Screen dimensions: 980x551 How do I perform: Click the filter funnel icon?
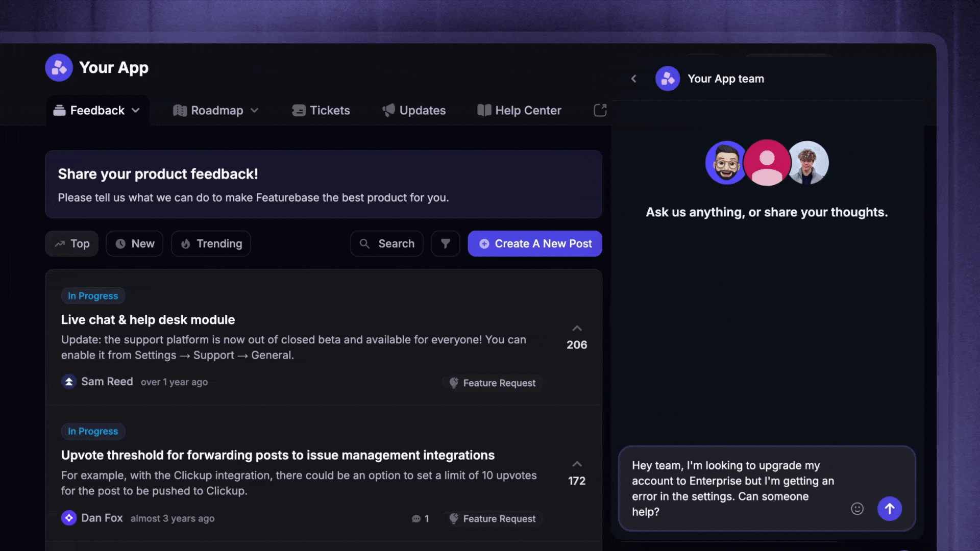(x=445, y=244)
